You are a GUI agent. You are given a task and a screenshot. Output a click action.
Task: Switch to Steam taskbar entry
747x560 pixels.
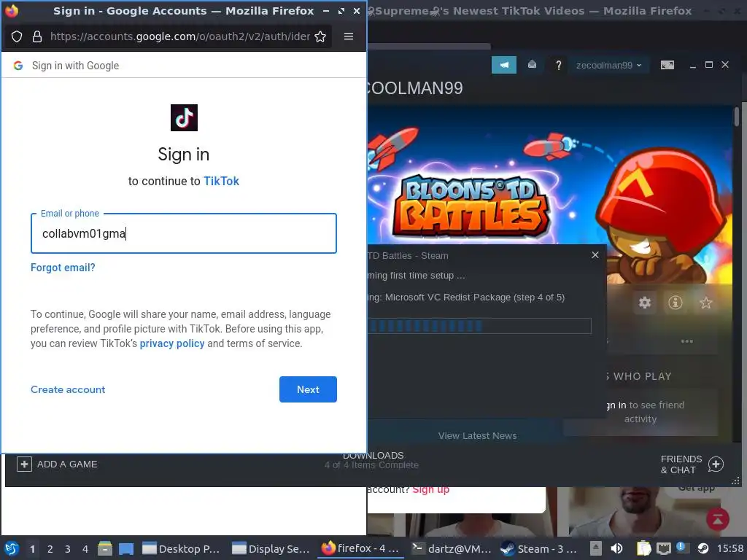(539, 548)
